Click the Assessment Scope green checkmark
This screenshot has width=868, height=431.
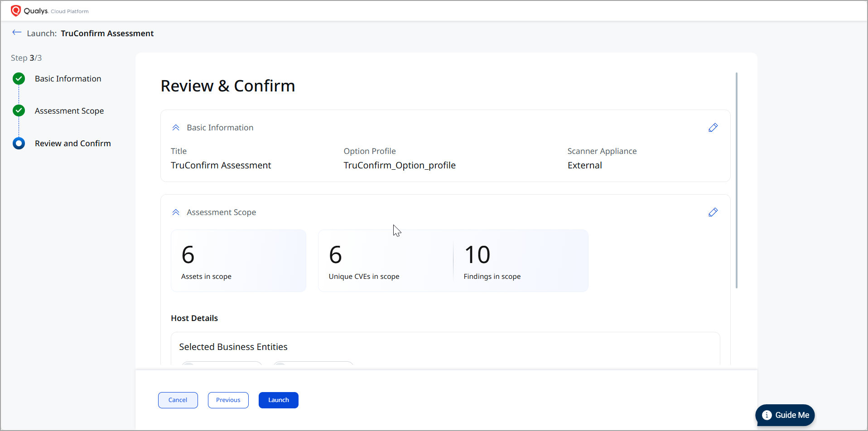(x=19, y=111)
